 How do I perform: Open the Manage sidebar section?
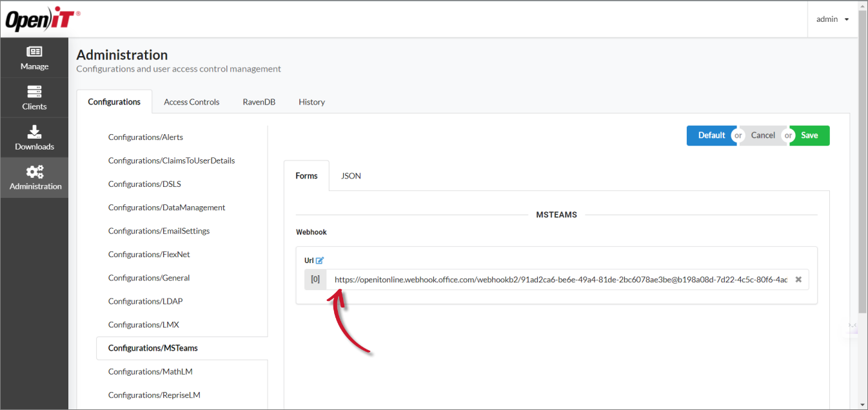click(34, 58)
